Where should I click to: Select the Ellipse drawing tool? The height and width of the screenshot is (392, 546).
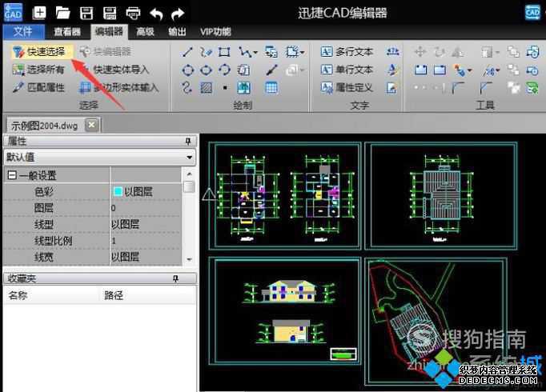pyautogui.click(x=206, y=70)
